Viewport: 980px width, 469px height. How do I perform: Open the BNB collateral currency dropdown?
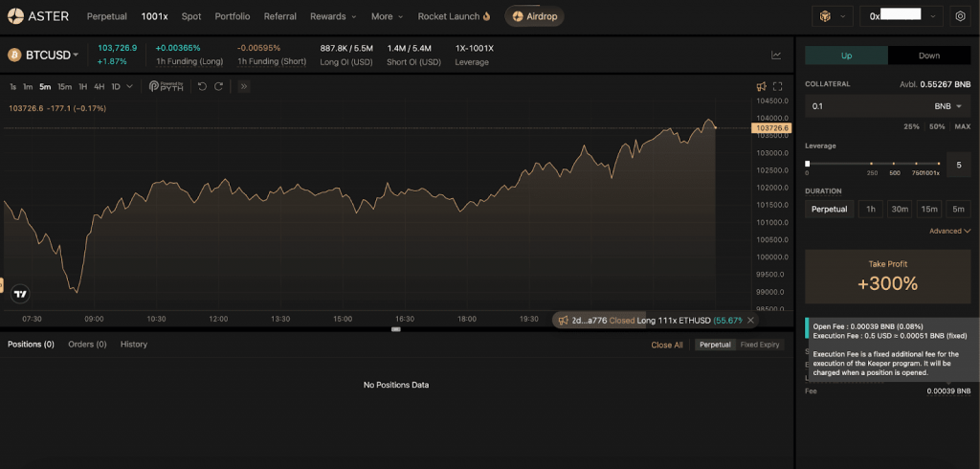pyautogui.click(x=947, y=106)
